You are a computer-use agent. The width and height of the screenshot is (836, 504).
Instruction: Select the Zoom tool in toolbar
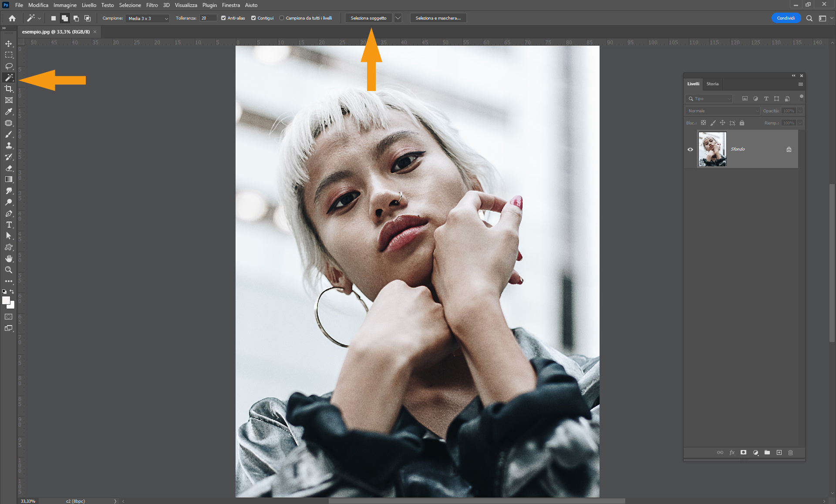(x=9, y=270)
